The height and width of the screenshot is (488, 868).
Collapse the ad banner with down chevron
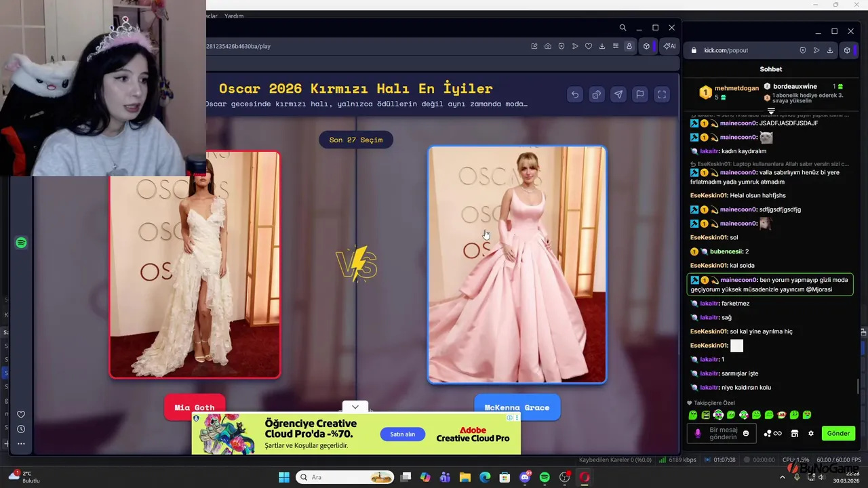(x=355, y=407)
